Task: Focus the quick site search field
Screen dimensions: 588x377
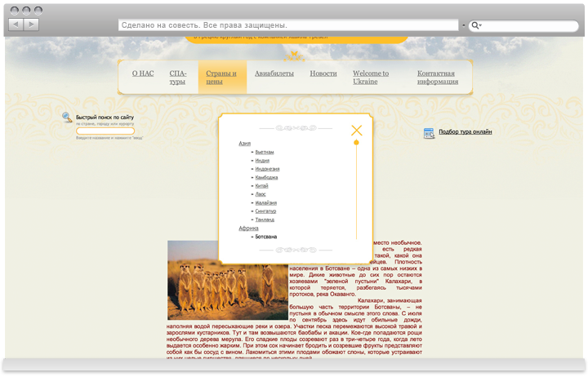Action: coord(105,131)
